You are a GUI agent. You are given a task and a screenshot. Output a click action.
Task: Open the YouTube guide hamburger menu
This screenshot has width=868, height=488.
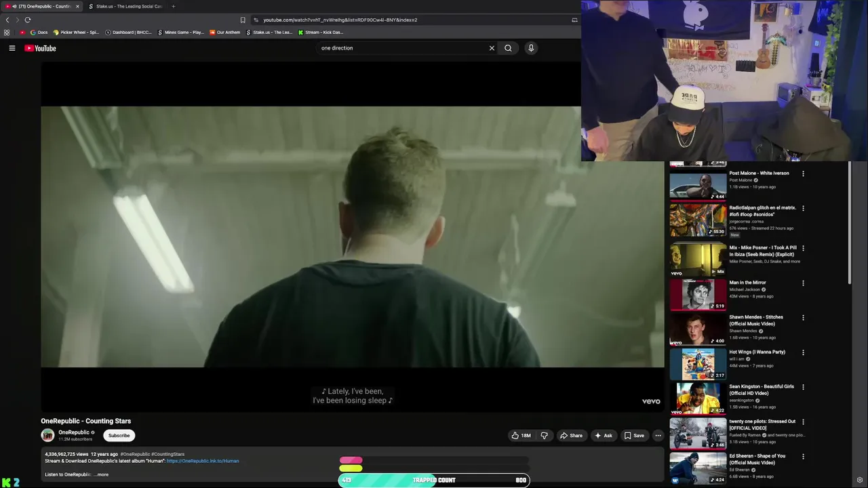[x=12, y=48]
